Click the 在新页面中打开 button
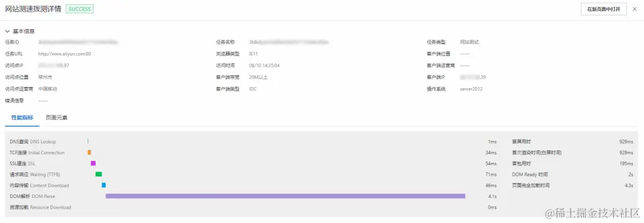 603,9
